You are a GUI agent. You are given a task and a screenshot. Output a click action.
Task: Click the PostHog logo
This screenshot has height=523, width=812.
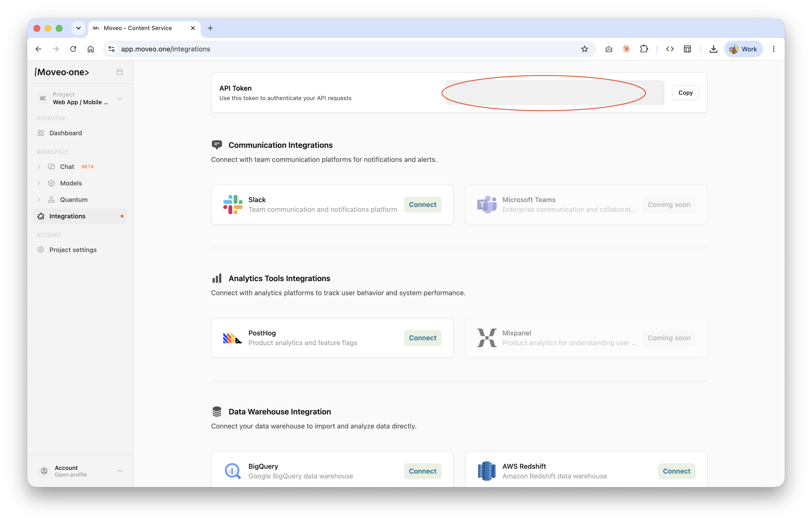click(x=232, y=338)
